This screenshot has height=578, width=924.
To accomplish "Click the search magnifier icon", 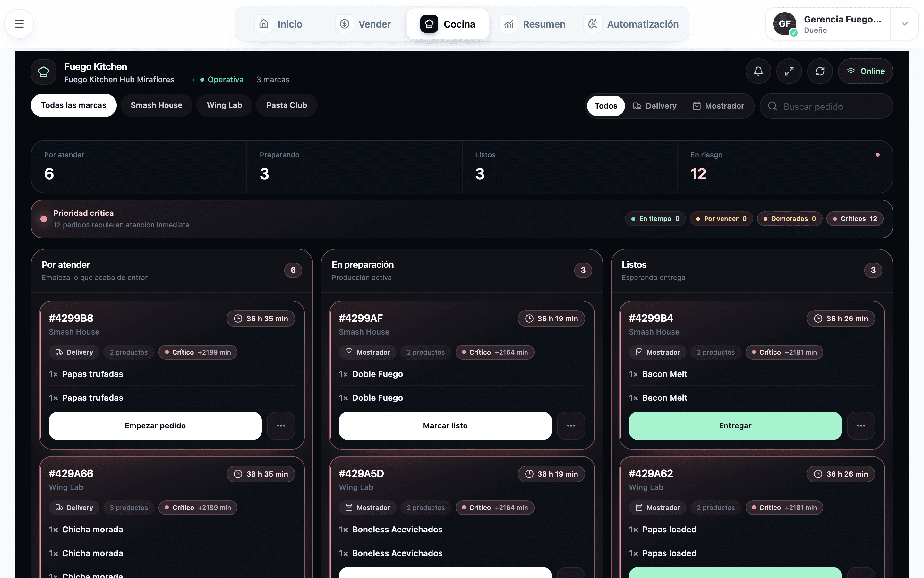I will tap(773, 106).
